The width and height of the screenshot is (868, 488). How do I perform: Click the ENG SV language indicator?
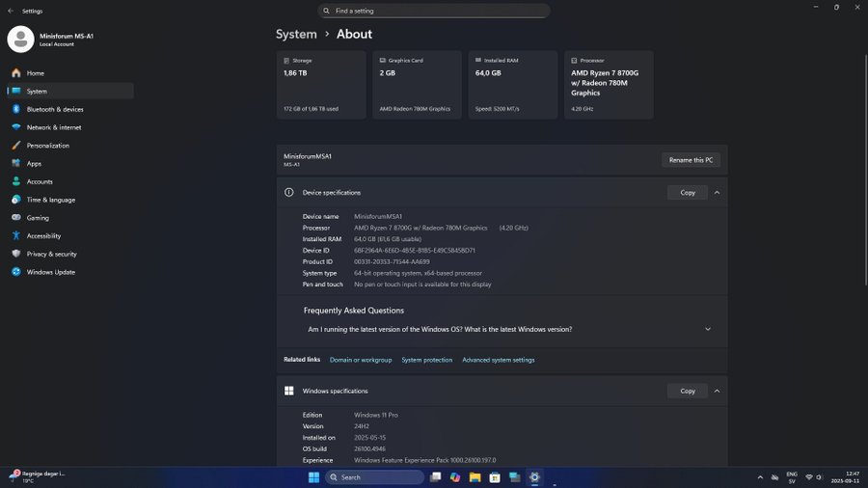point(792,477)
